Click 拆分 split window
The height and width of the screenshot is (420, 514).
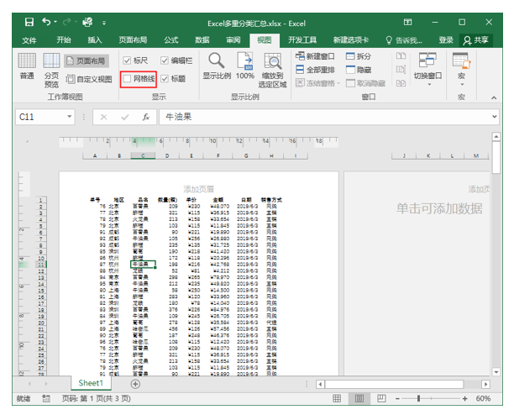(x=359, y=56)
